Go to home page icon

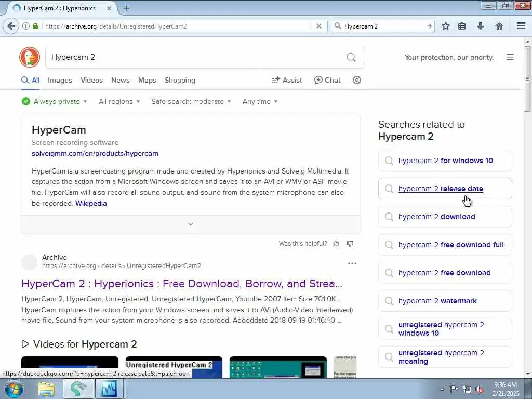[x=499, y=26]
